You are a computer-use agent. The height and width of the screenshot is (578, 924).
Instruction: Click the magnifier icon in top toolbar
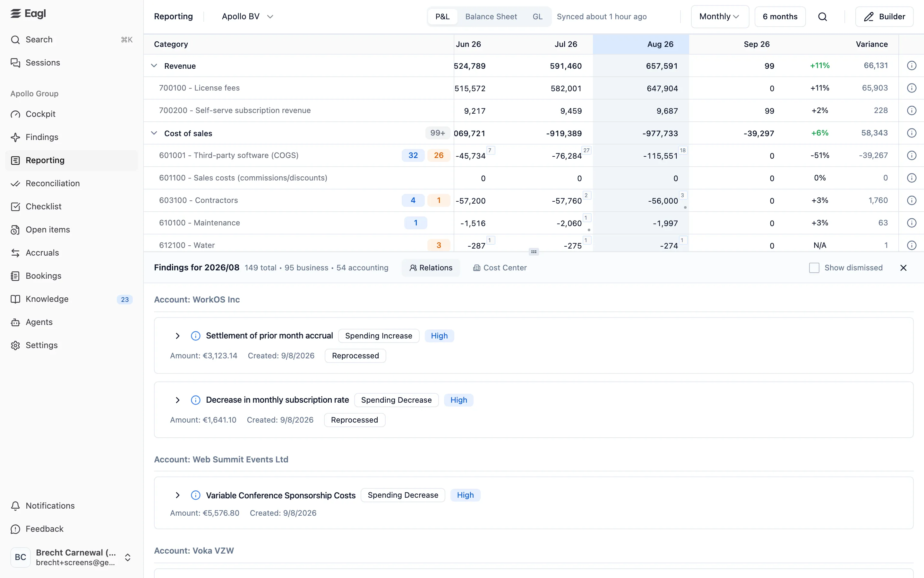tap(822, 17)
